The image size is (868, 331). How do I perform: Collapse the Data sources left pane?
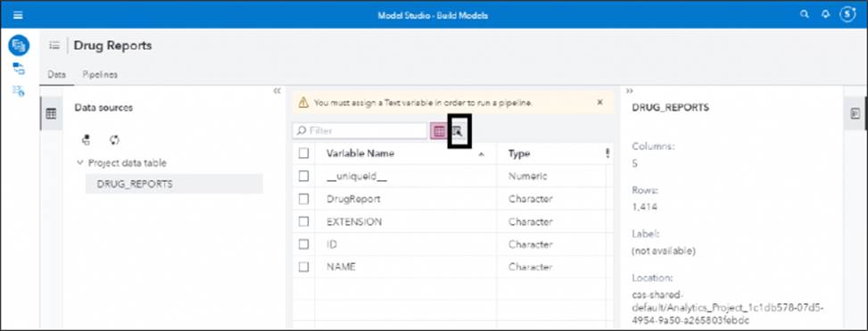tap(277, 91)
